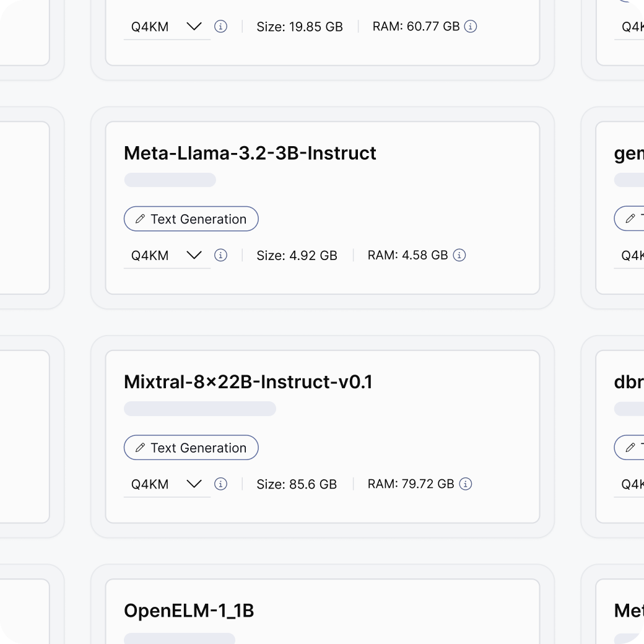Image resolution: width=644 pixels, height=644 pixels.
Task: Click pencil icon in Mixtral Text Generation tag
Action: click(x=140, y=448)
